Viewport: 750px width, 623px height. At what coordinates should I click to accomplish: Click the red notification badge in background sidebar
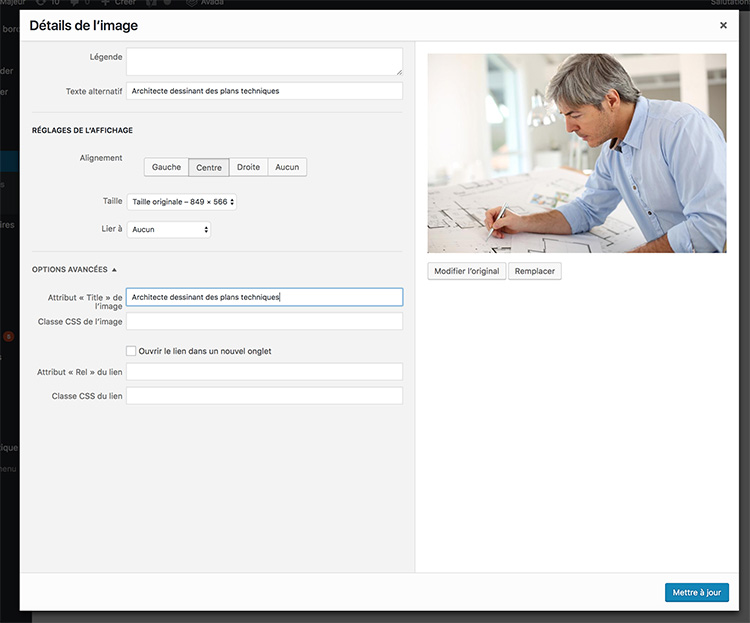pos(8,336)
